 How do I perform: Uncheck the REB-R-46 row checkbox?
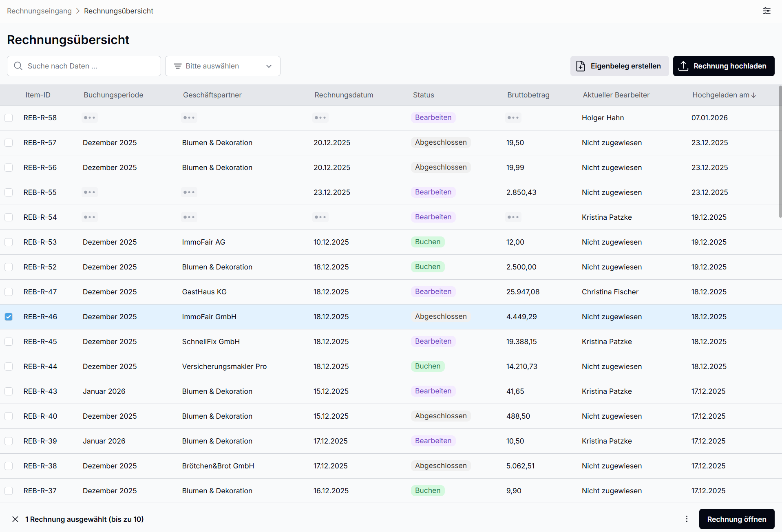point(9,317)
